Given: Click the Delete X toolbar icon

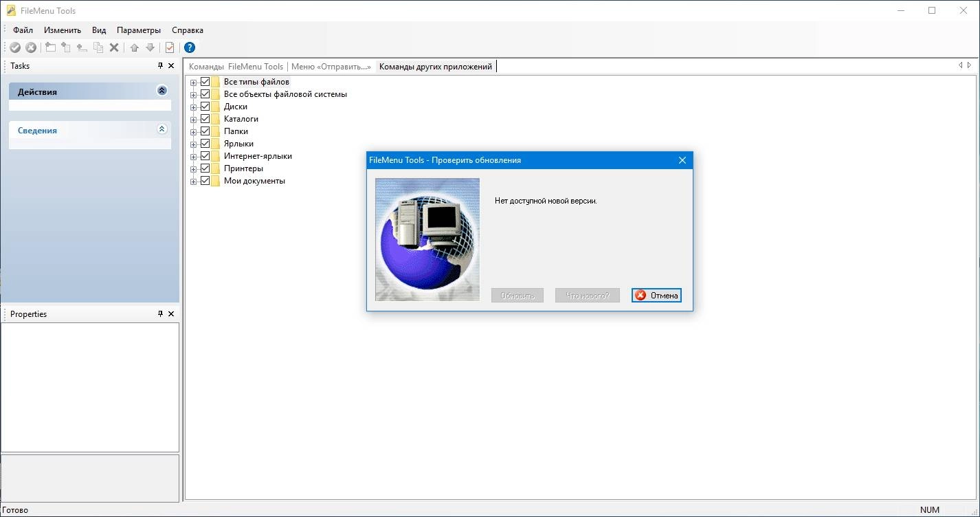Looking at the screenshot, I should pyautogui.click(x=114, y=47).
